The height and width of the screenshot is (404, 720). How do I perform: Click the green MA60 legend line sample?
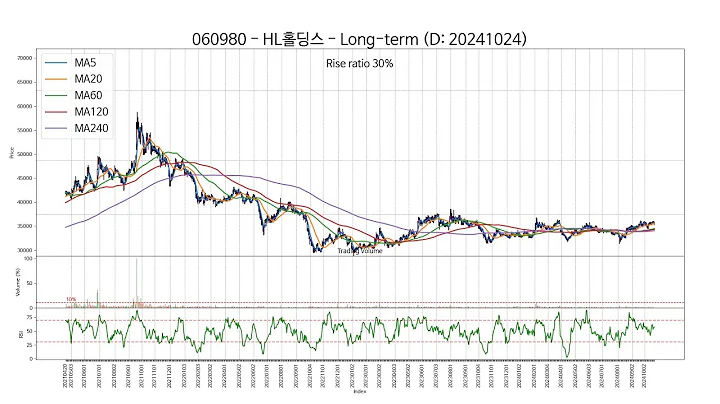click(56, 95)
